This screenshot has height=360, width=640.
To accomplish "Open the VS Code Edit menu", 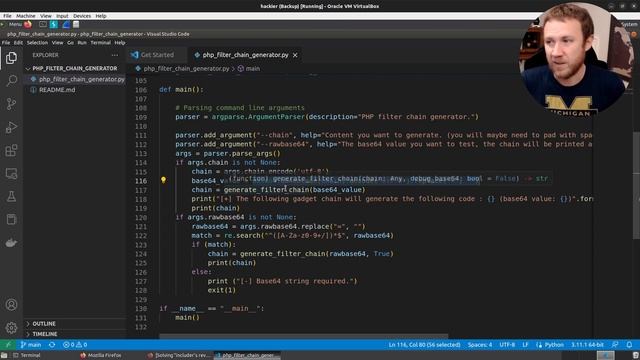I will 18,42.
